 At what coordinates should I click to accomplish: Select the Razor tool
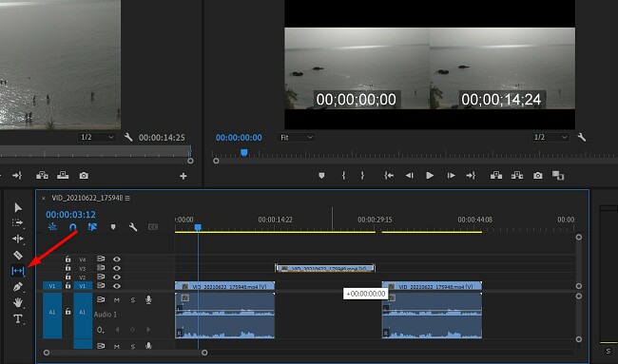click(x=18, y=255)
